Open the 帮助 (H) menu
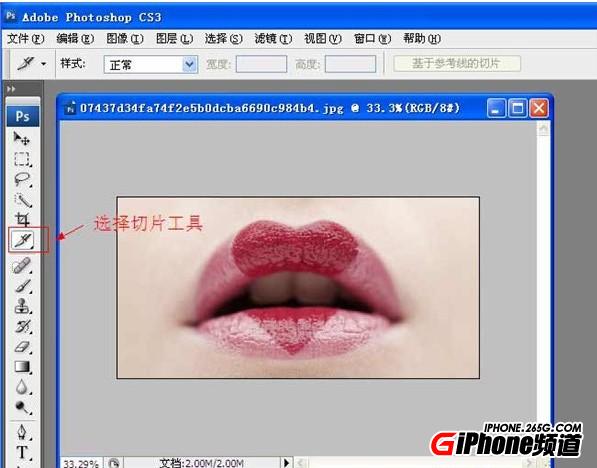Screen dimensions: 597x468 (x=422, y=38)
